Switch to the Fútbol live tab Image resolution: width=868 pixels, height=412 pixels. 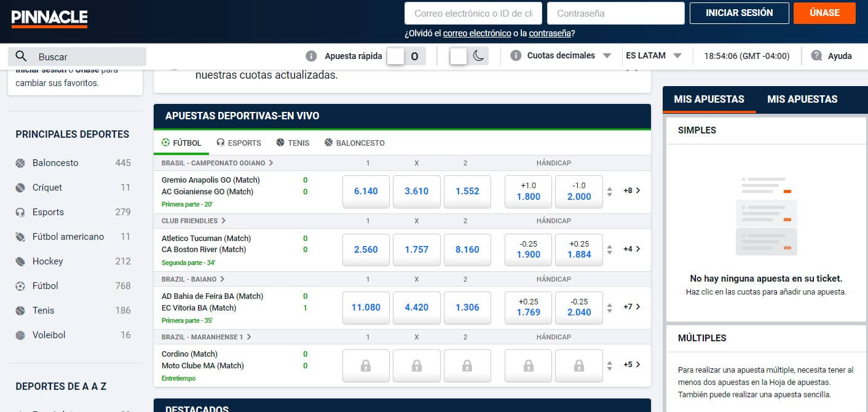point(181,143)
